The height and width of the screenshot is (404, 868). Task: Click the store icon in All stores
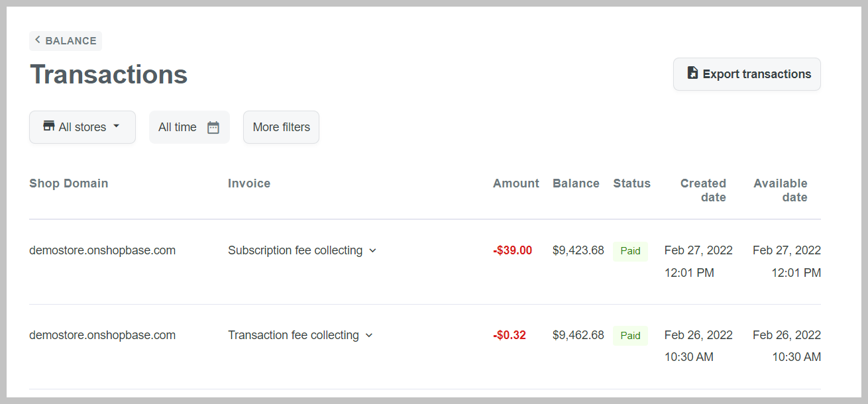tap(49, 126)
